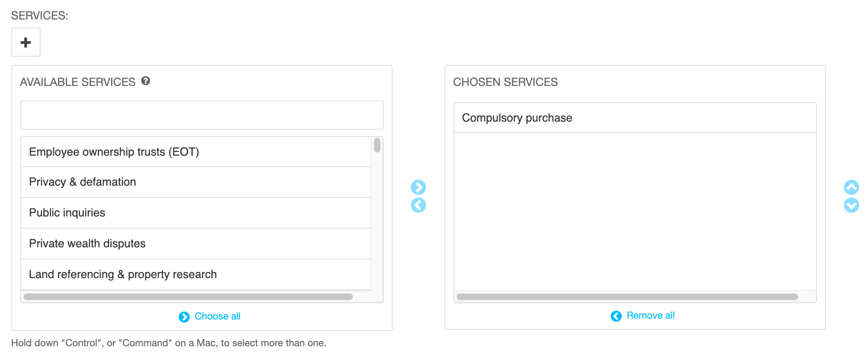Click the right arrow to choose selected service
The image size is (868, 360).
[x=418, y=187]
